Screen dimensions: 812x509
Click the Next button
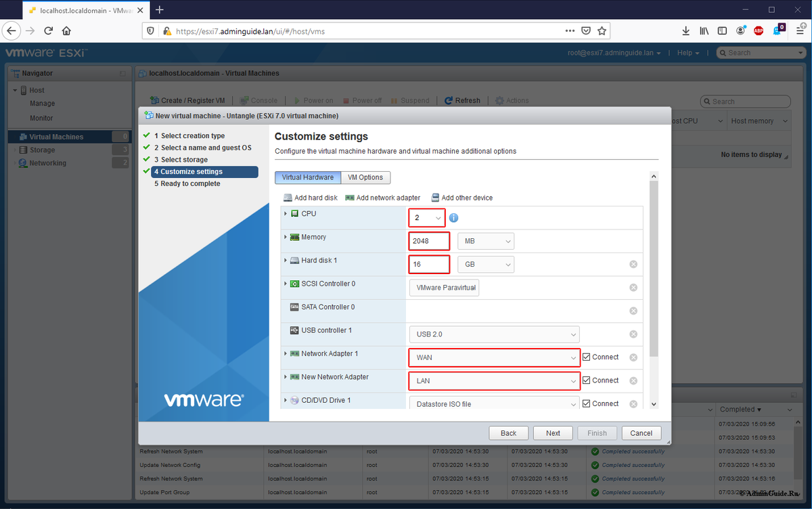554,433
